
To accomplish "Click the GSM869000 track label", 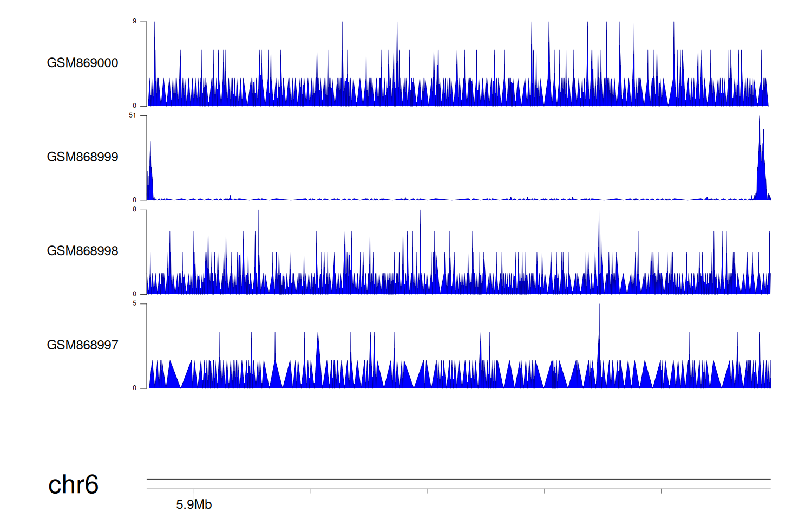I will [x=82, y=63].
